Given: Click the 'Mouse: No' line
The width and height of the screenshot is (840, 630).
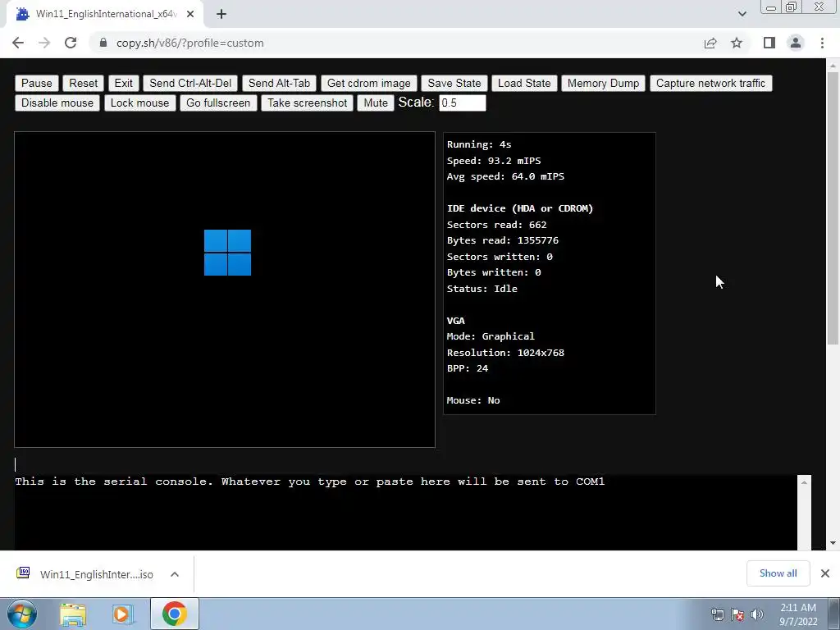Looking at the screenshot, I should pyautogui.click(x=473, y=400).
